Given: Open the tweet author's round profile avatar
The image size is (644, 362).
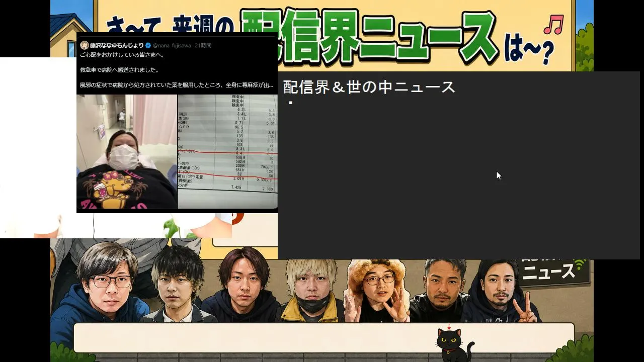Looking at the screenshot, I should point(85,45).
